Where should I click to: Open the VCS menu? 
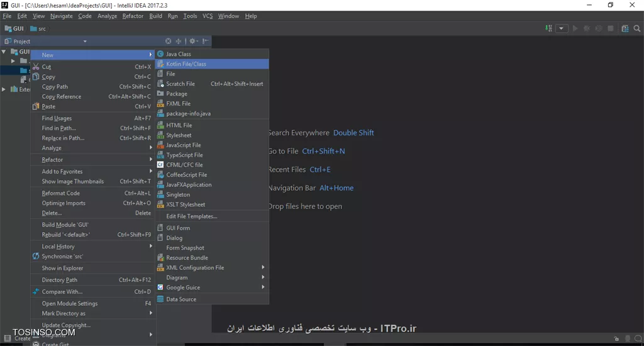click(208, 16)
